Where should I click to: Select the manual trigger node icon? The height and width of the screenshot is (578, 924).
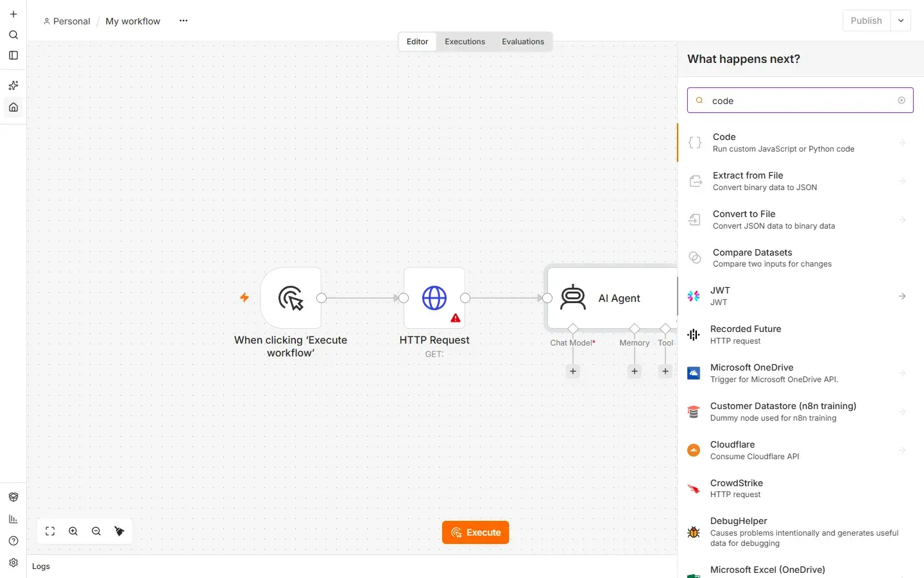(291, 298)
